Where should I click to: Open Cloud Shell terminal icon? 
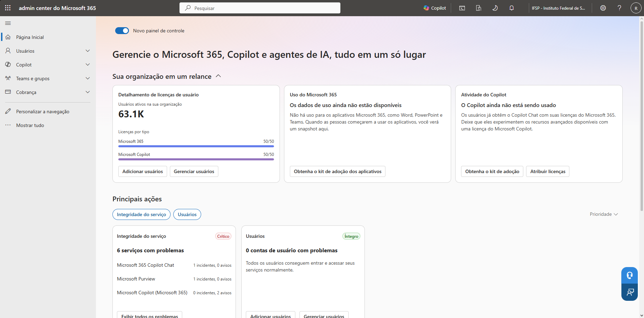tap(462, 8)
